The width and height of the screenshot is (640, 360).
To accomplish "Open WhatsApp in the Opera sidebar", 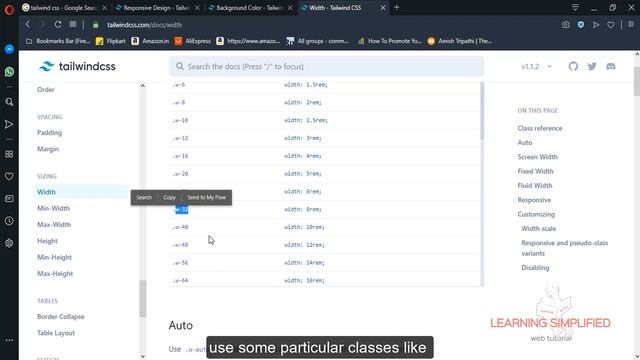I will click(x=9, y=72).
